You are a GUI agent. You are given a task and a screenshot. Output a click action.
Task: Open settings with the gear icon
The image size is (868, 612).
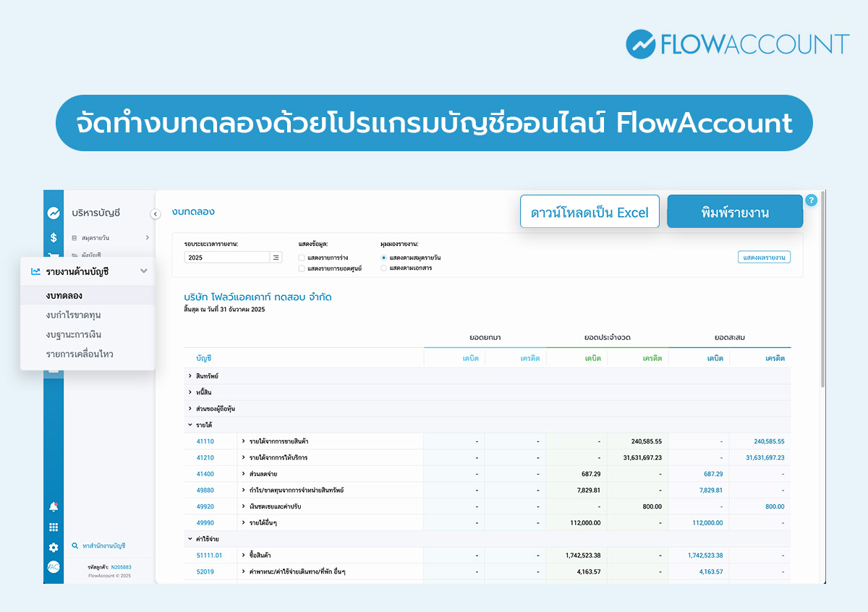click(53, 548)
